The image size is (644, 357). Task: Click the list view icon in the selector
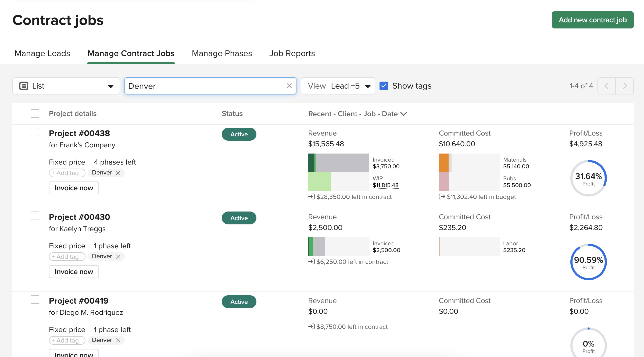24,86
